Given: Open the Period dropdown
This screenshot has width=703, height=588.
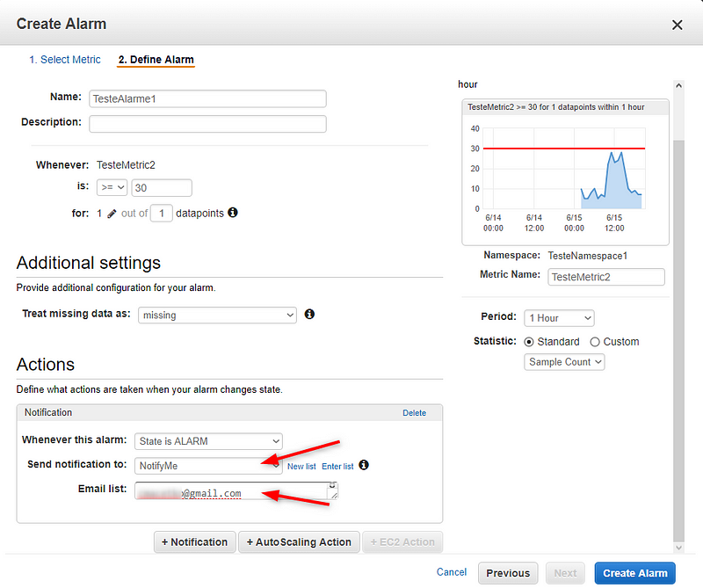Looking at the screenshot, I should click(x=559, y=318).
